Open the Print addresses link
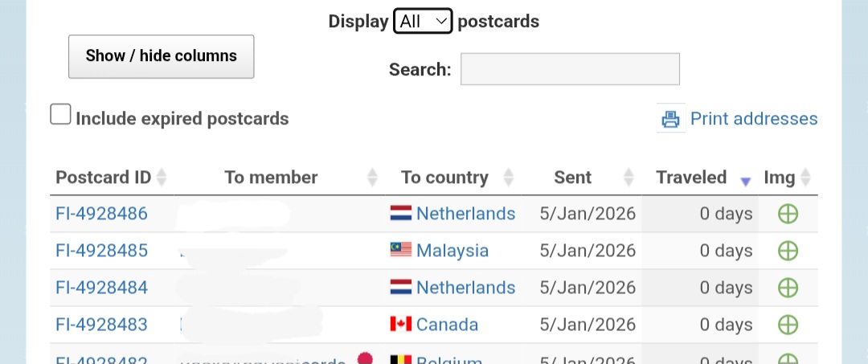Screen dimensions: 868x364 coord(753,119)
